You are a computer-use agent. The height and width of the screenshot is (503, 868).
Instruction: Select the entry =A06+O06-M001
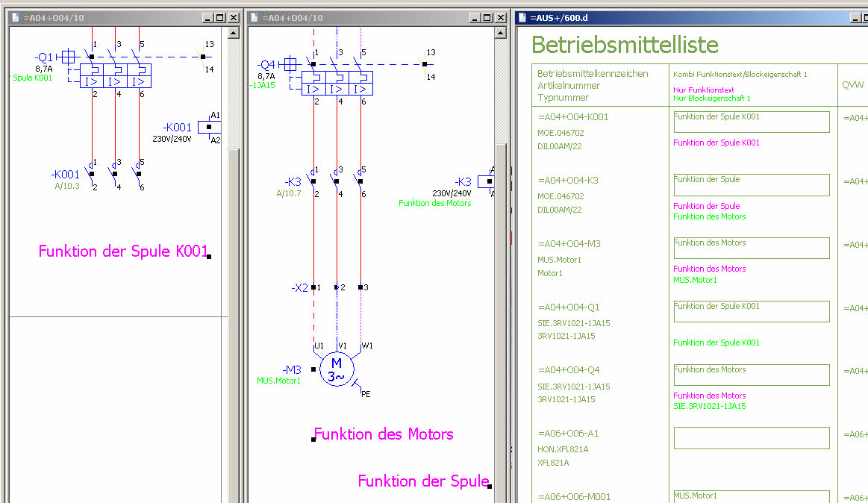point(575,497)
